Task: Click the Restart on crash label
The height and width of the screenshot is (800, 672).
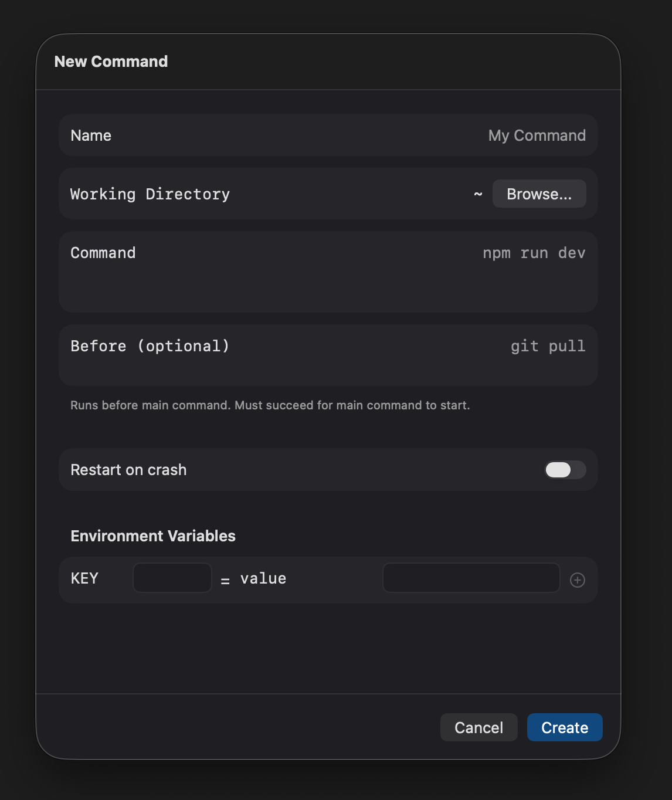Action: click(x=128, y=469)
